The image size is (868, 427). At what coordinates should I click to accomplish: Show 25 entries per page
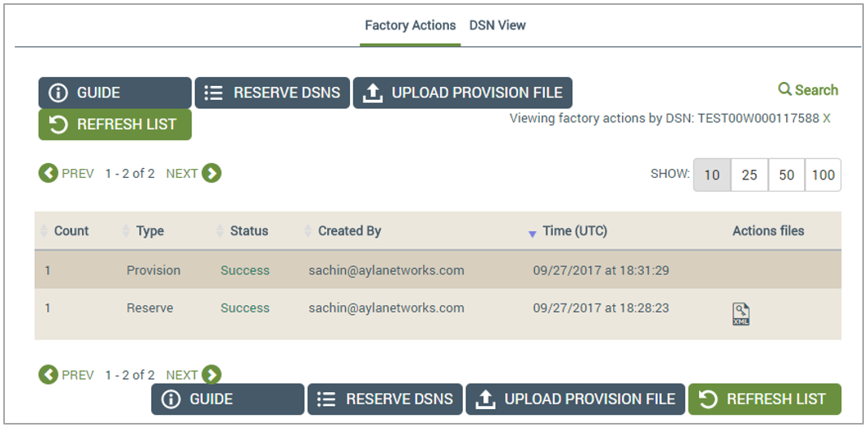point(749,175)
